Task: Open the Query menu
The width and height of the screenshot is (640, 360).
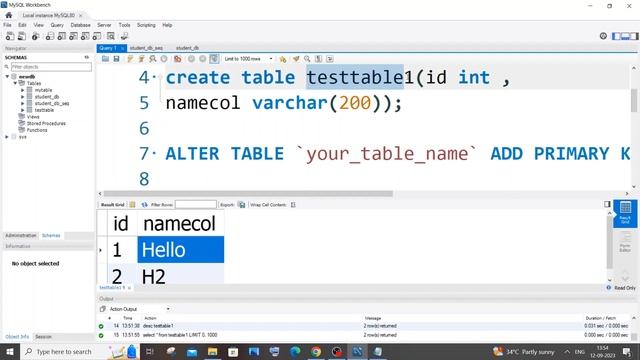Action: pyautogui.click(x=57, y=25)
